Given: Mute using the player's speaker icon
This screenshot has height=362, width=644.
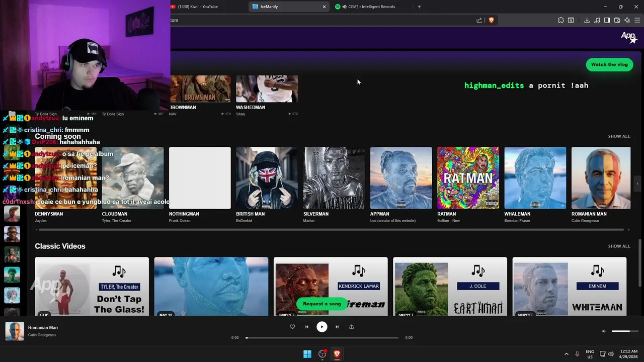Looking at the screenshot, I should (x=604, y=331).
